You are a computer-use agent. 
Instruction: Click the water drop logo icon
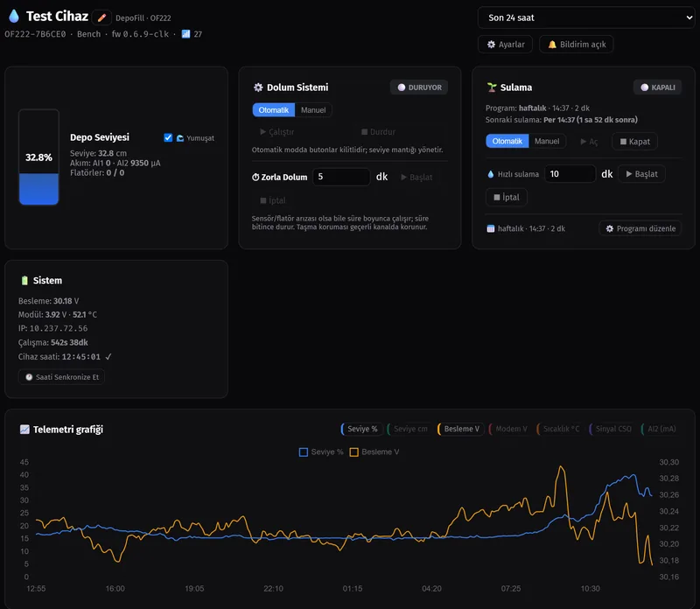pyautogui.click(x=14, y=16)
